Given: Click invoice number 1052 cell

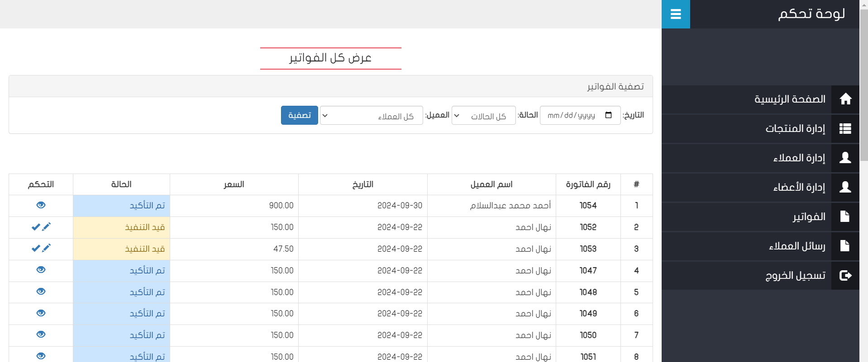Looking at the screenshot, I should coord(588,227).
